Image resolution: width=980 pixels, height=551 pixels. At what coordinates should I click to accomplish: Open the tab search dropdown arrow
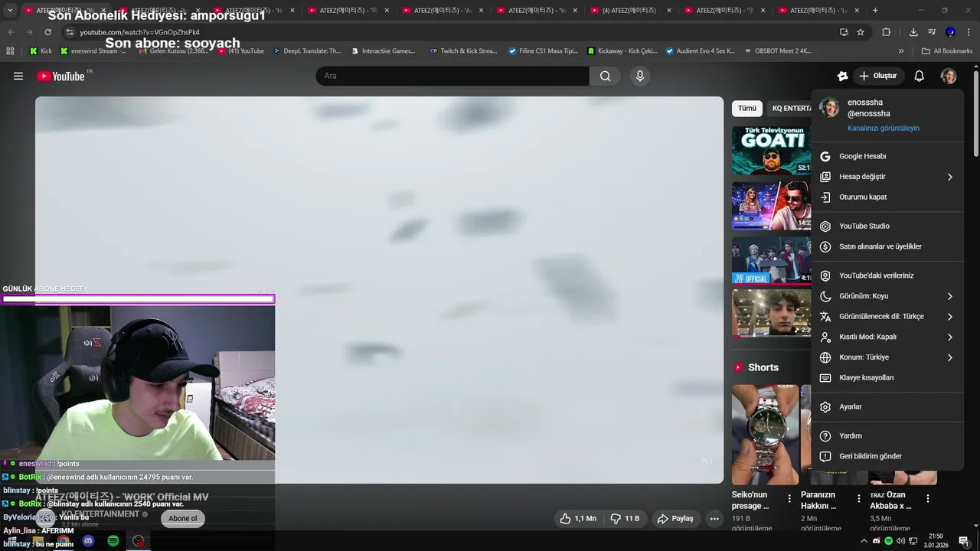(x=10, y=10)
